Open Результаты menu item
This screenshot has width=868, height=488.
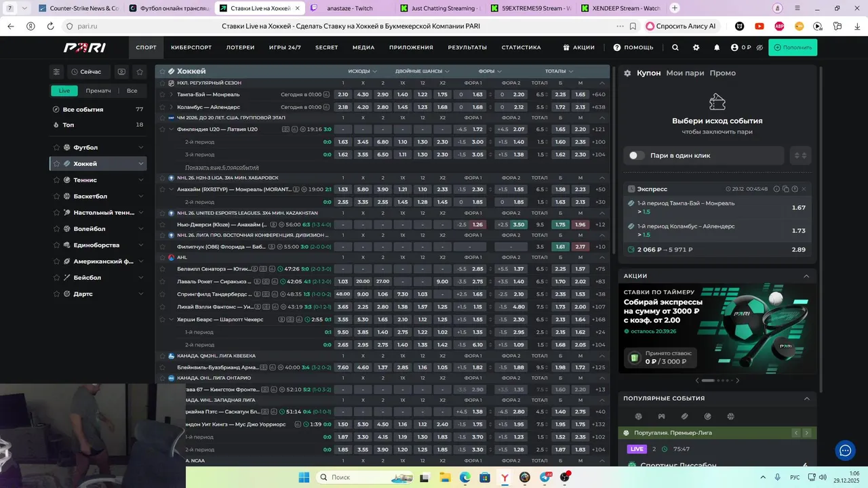click(x=467, y=47)
